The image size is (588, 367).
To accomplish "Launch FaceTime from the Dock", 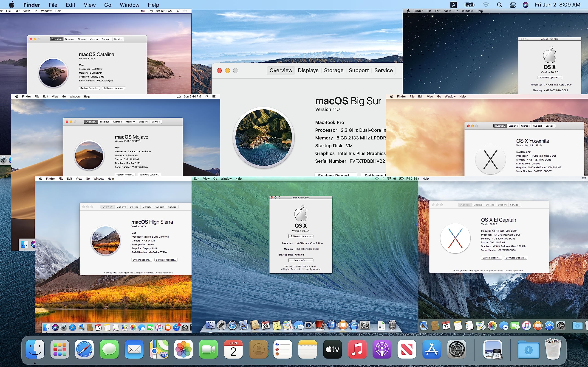I will (x=209, y=350).
